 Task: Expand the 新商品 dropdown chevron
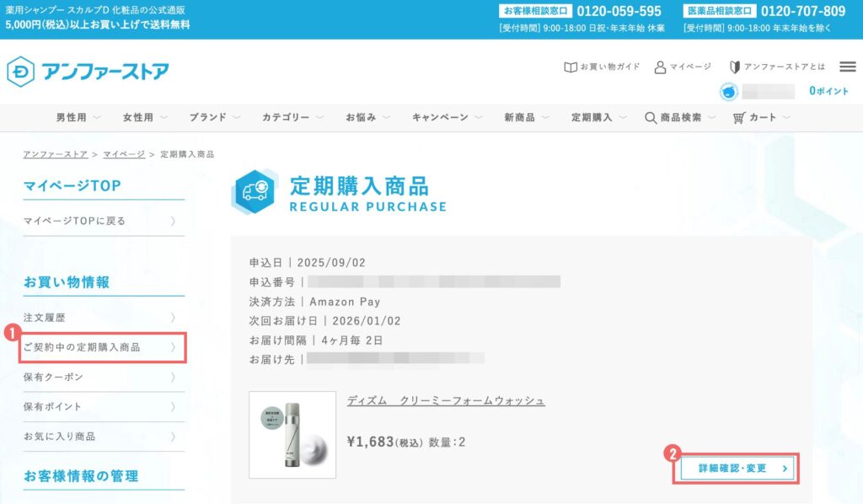tap(545, 117)
